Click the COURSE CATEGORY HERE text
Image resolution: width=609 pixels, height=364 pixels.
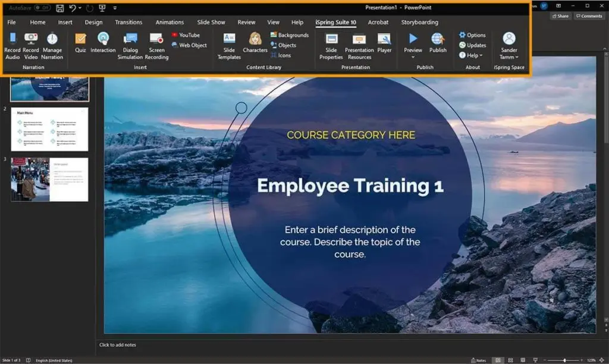point(351,135)
